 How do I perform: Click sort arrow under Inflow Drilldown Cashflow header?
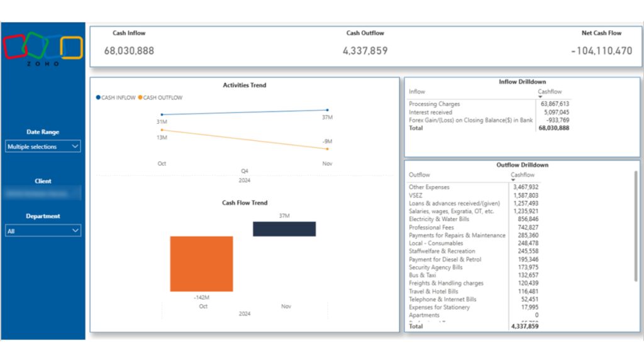click(540, 97)
